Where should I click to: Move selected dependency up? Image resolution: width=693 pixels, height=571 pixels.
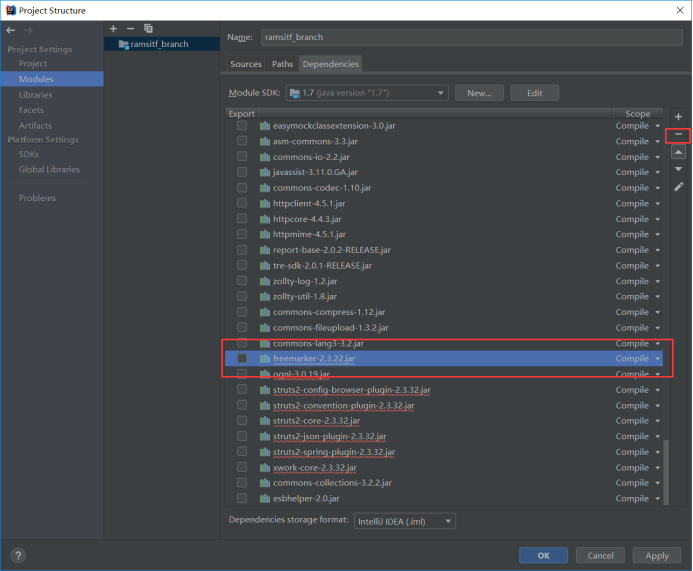pos(678,152)
